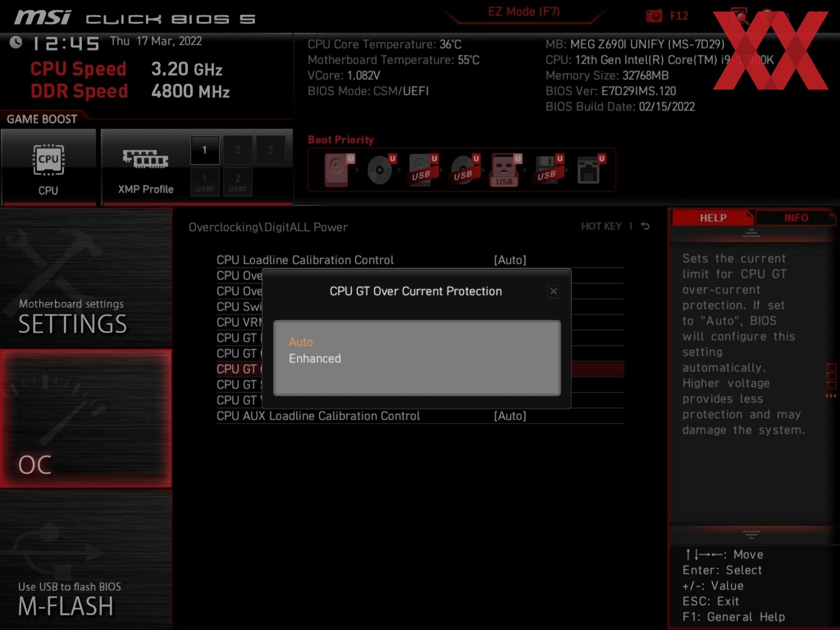Open the HOT KEY list
The image size is (840, 630).
tap(601, 226)
